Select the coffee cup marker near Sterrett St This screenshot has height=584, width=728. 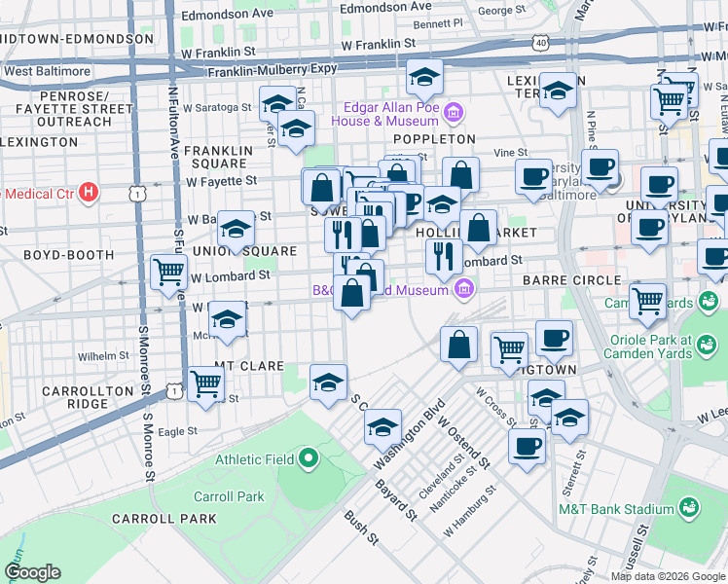click(527, 447)
